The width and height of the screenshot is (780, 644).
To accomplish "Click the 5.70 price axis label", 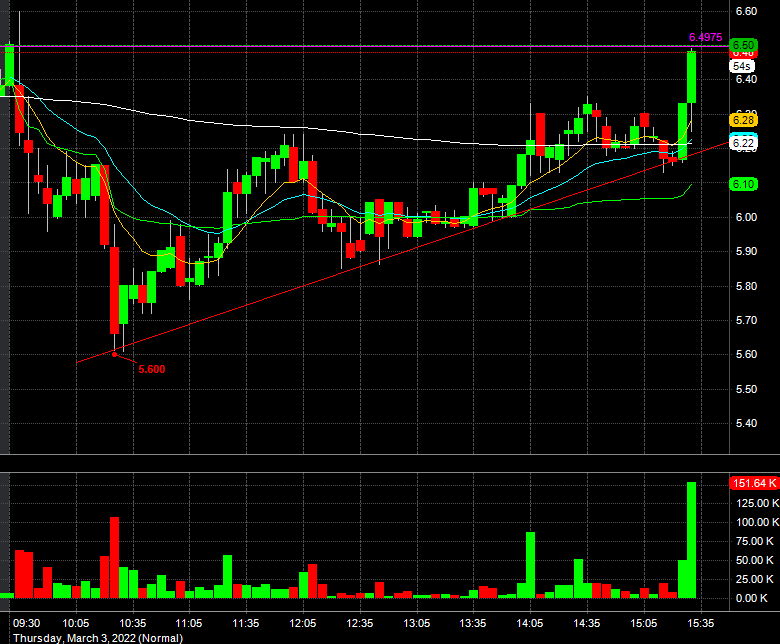I will 746,320.
